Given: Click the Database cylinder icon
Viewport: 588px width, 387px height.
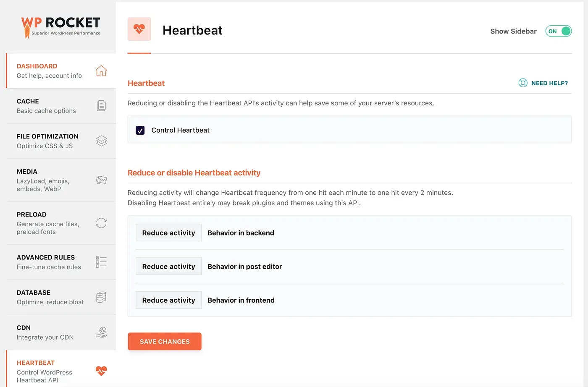Looking at the screenshot, I should point(101,297).
